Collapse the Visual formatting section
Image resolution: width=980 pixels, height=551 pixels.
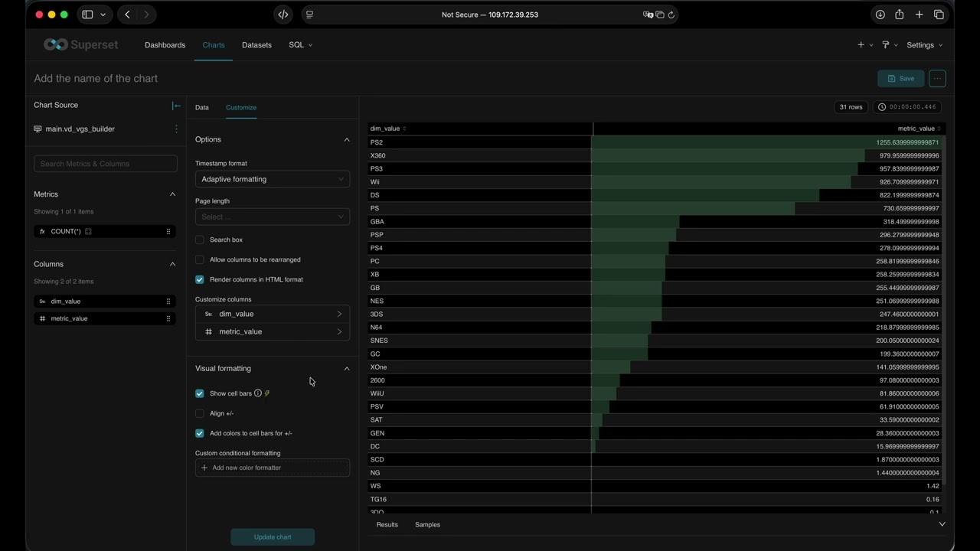(x=347, y=368)
